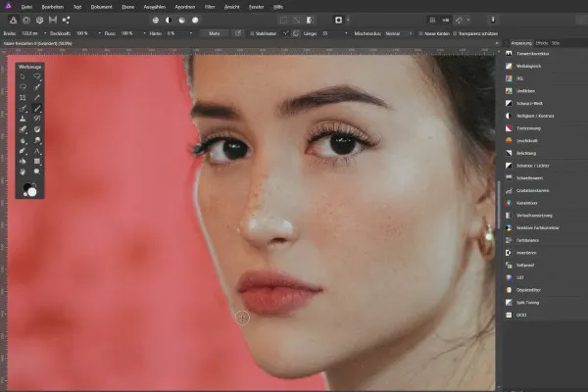Click the move tool arrow icon

tap(24, 74)
